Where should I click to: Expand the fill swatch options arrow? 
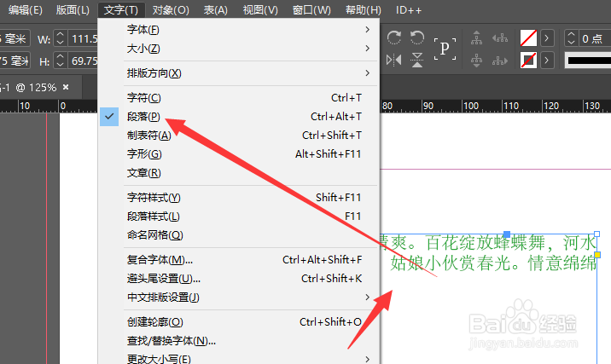547,38
